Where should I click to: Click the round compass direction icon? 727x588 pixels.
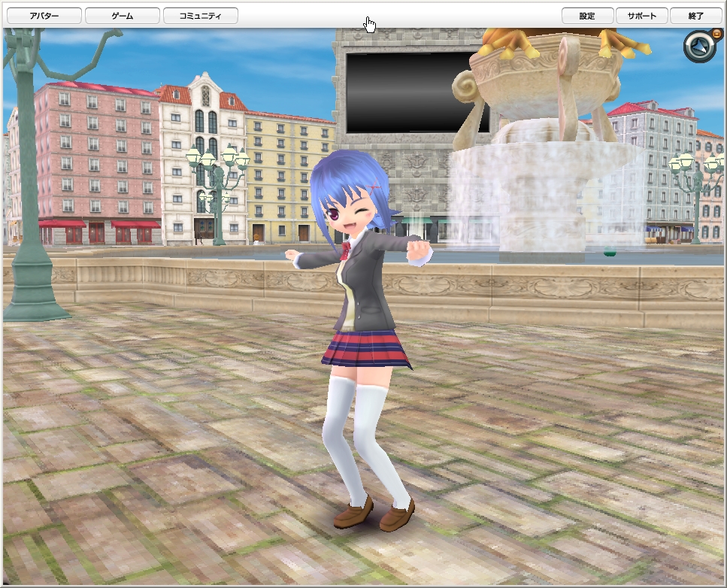(698, 47)
